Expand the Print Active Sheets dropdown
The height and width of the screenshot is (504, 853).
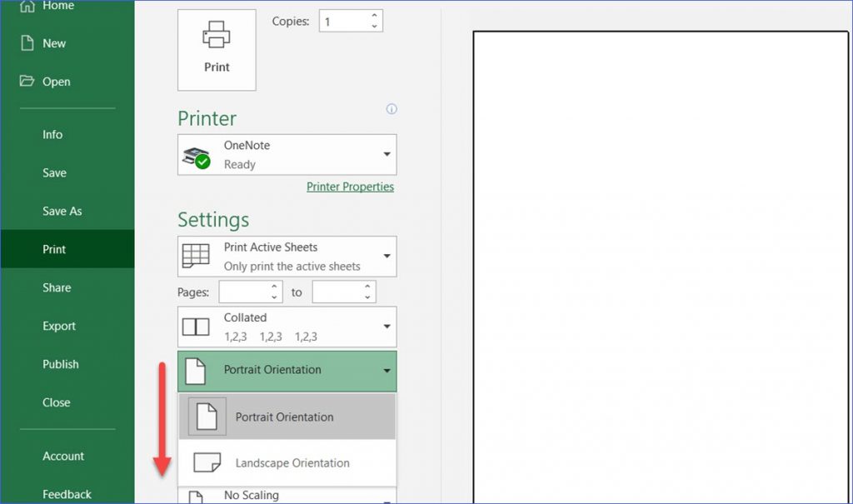(x=386, y=256)
